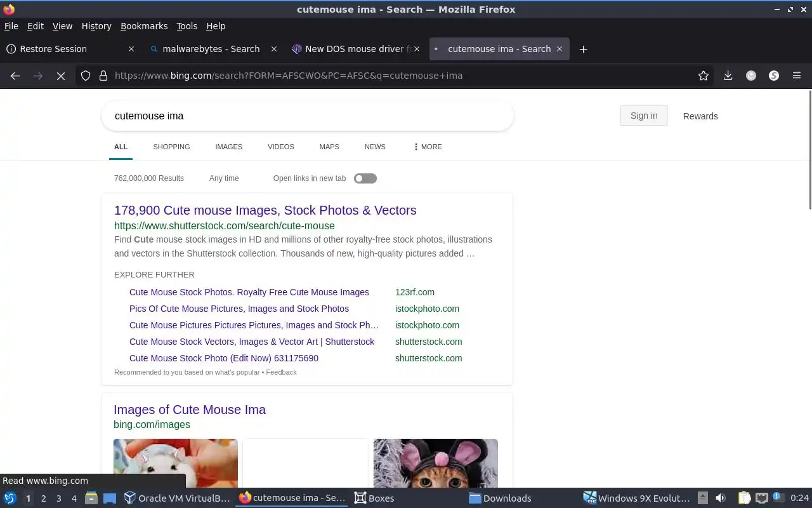Click the Sign in button
812x508 pixels.
coord(644,116)
